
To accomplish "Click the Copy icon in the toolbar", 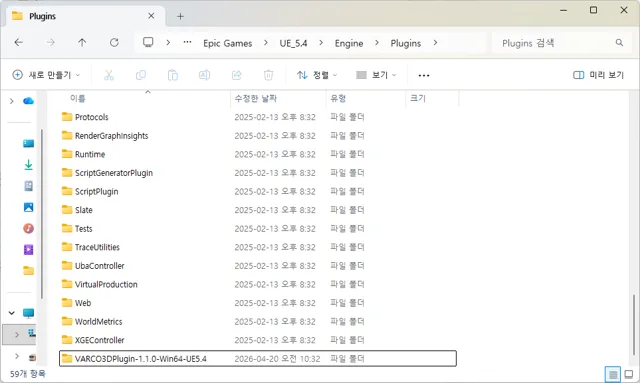I will coord(141,75).
